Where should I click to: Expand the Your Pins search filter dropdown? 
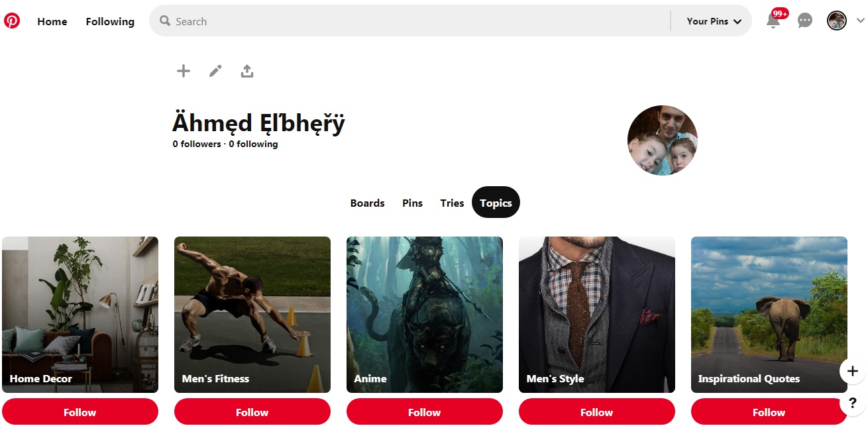pos(713,21)
